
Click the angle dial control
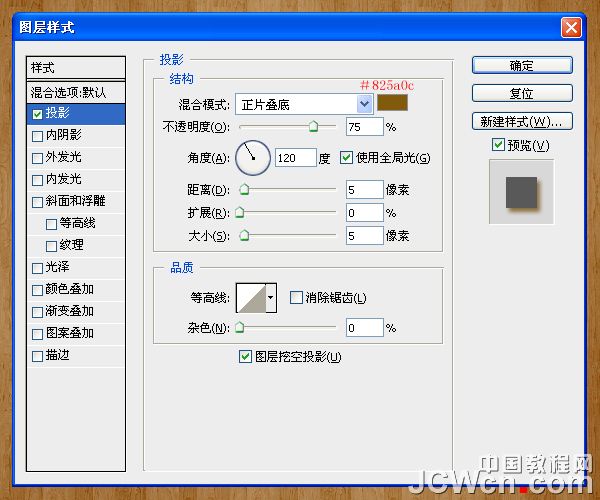253,158
